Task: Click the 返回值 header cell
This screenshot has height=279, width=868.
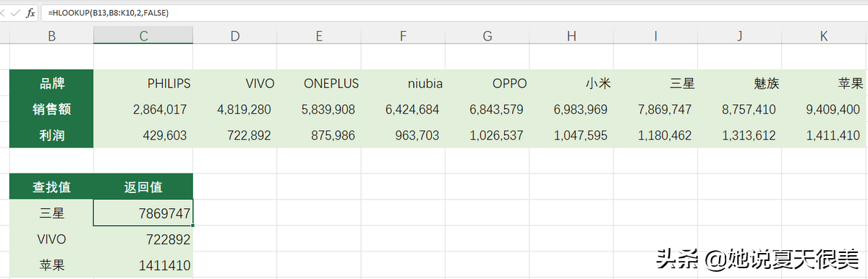Action: click(x=143, y=187)
